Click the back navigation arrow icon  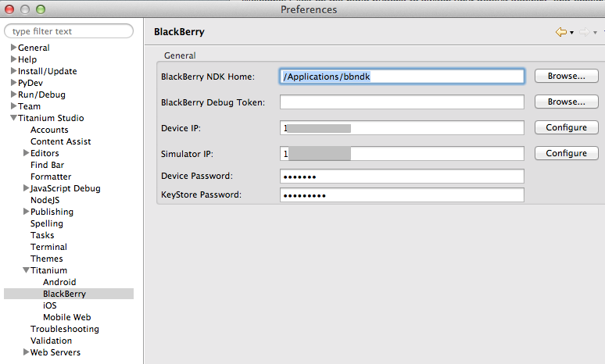[x=561, y=32]
